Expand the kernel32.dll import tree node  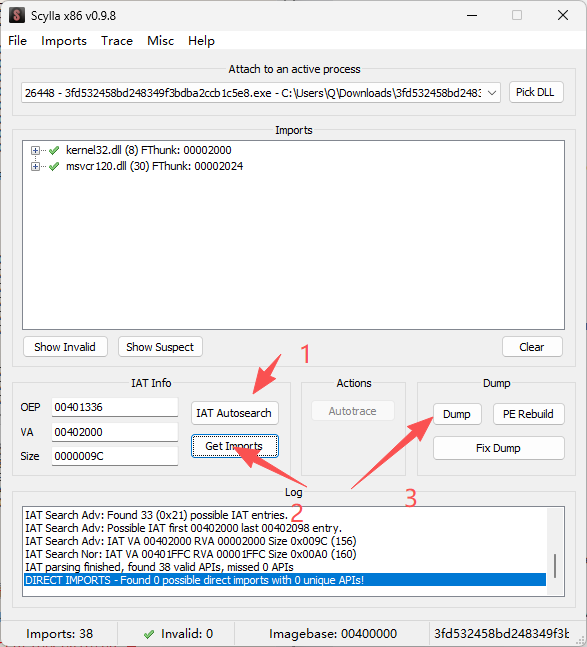coord(35,150)
